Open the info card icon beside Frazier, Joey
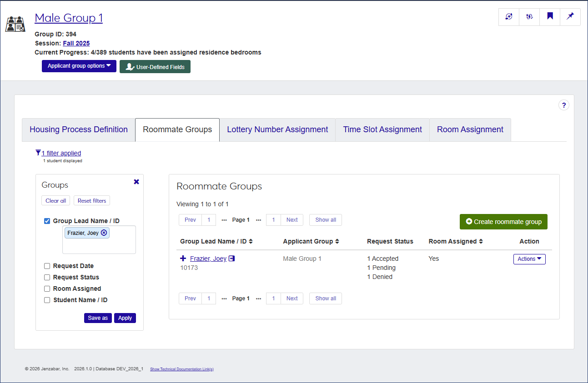Screen dimensions: 588x383 point(232,258)
